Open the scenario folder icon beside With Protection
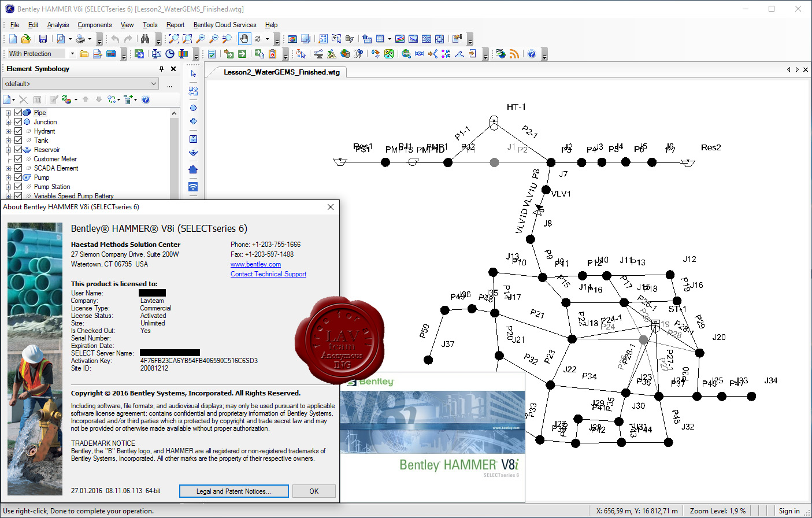This screenshot has height=518, width=812. coord(84,54)
